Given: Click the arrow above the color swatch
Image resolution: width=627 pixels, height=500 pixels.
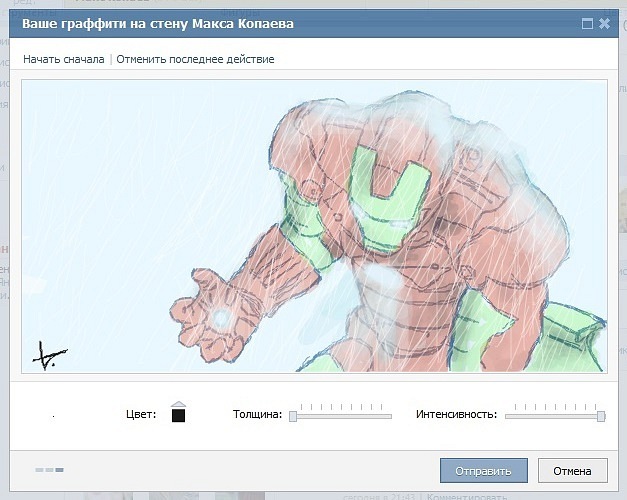Looking at the screenshot, I should (178, 404).
